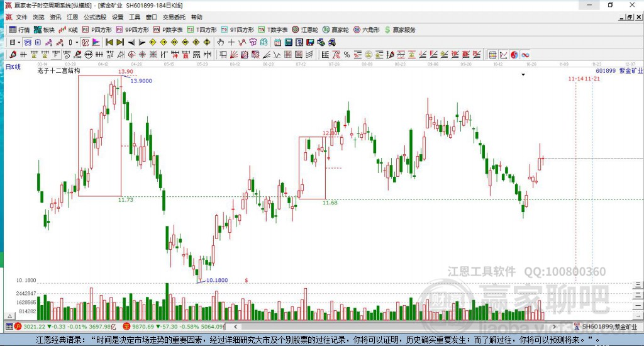Click the 10.1800 low price label
The width and height of the screenshot is (644, 346).
pos(217,280)
